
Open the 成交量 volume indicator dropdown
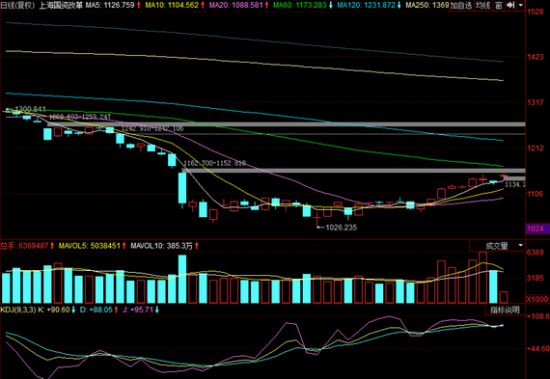click(x=497, y=246)
